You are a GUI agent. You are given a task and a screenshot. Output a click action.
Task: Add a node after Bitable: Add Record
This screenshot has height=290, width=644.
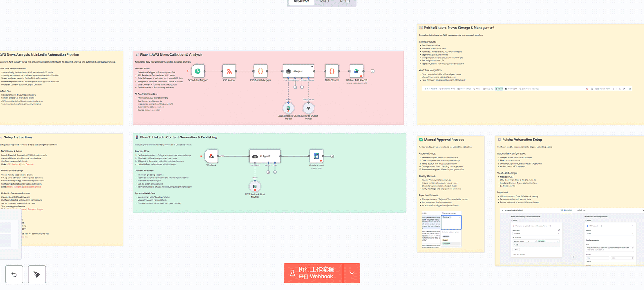click(372, 71)
